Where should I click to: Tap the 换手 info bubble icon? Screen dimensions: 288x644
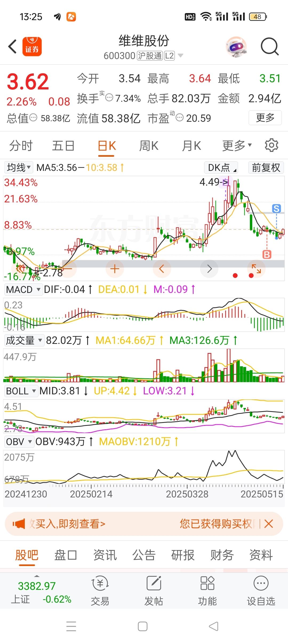click(x=109, y=98)
